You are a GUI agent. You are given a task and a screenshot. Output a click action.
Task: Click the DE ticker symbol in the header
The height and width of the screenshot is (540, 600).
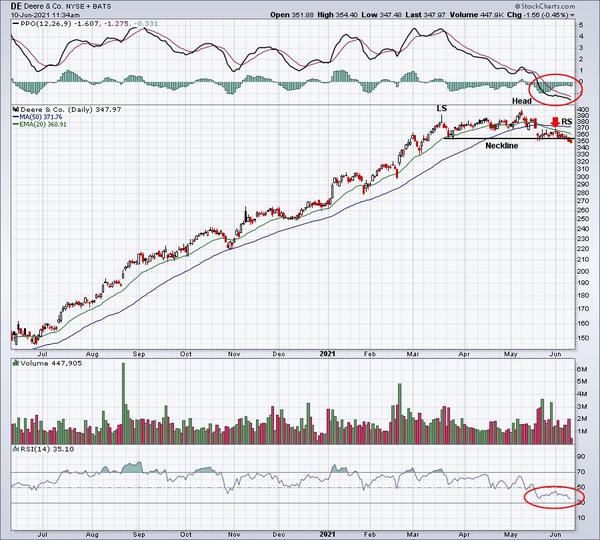tap(17, 5)
